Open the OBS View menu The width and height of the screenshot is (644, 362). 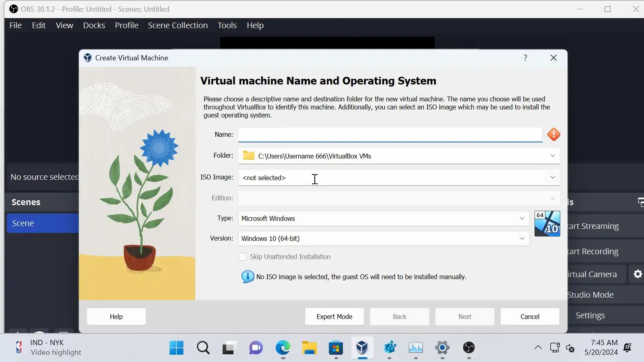[x=64, y=25]
